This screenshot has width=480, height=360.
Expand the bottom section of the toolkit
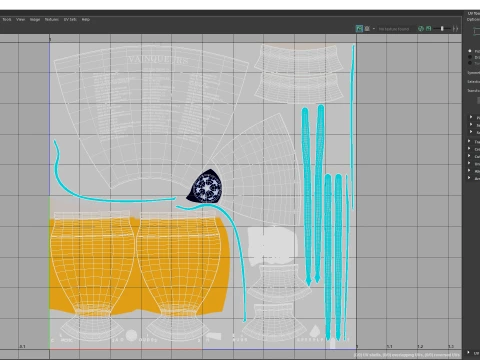pos(469,352)
